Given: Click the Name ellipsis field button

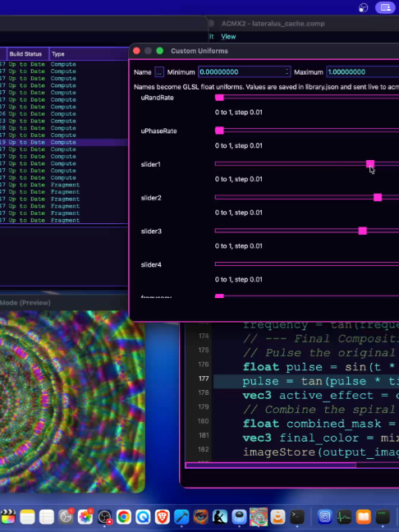Looking at the screenshot, I should (x=159, y=72).
